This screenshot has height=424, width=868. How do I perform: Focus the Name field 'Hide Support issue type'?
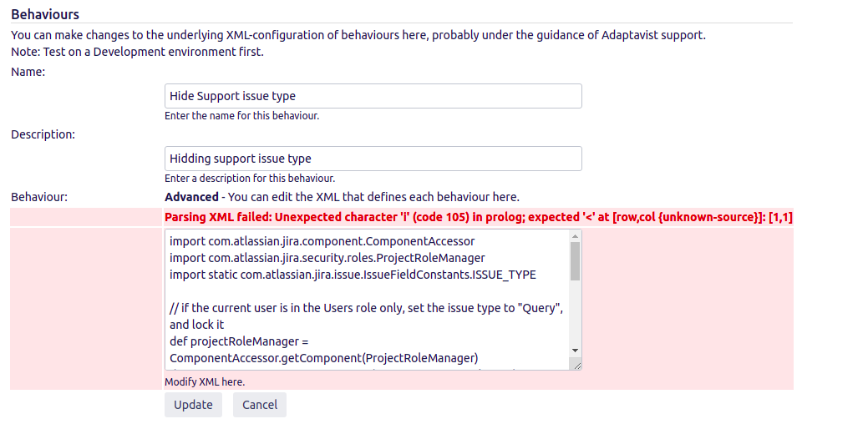(x=373, y=96)
